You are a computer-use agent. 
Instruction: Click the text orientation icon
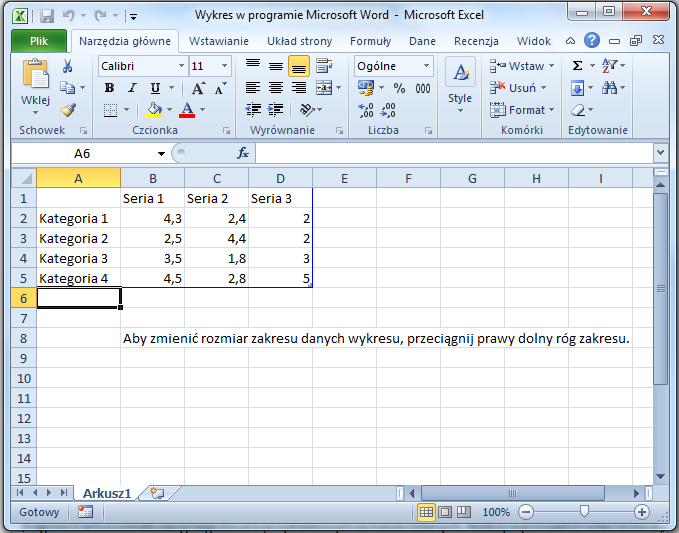(x=307, y=110)
